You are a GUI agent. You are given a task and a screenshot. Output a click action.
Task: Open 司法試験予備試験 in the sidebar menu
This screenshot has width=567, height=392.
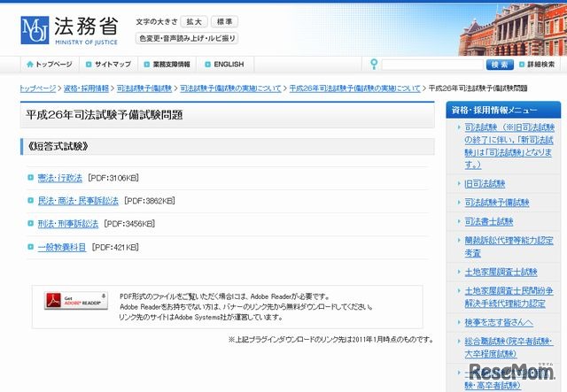pyautogui.click(x=497, y=203)
